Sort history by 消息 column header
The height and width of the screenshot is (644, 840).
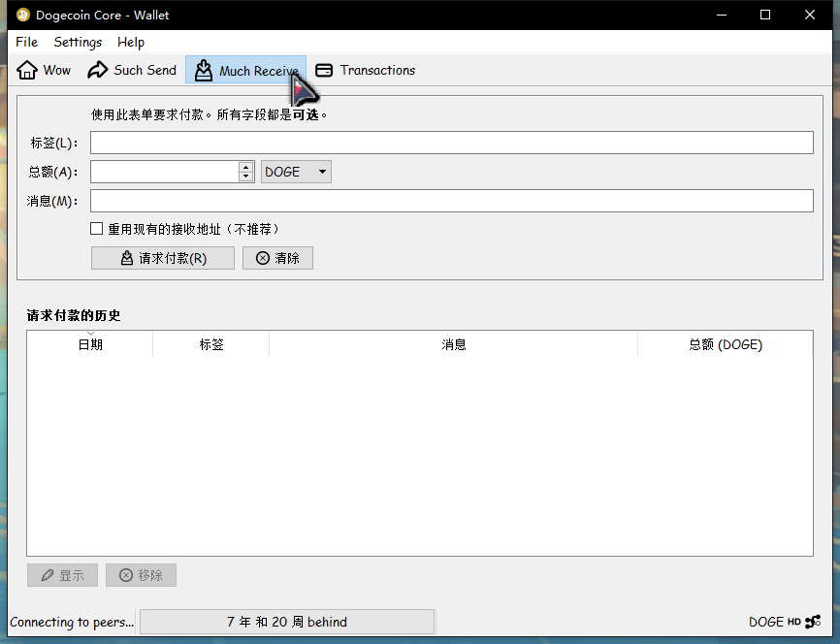click(453, 344)
